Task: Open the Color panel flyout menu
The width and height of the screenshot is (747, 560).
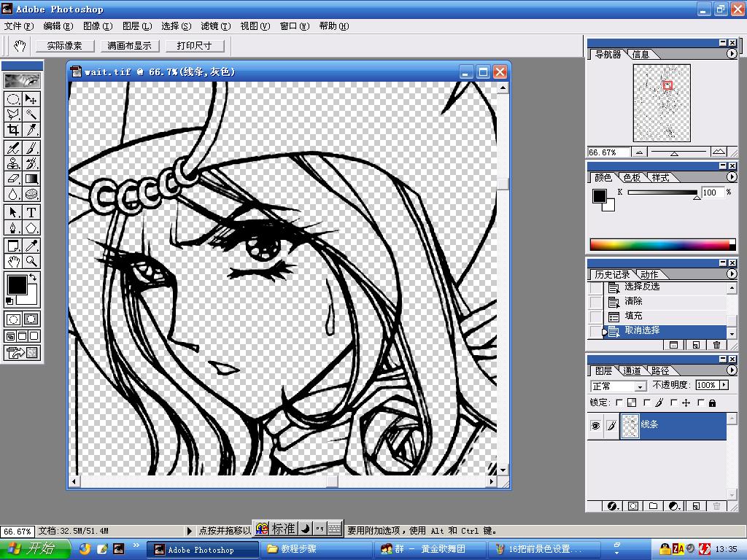Action: (x=732, y=176)
